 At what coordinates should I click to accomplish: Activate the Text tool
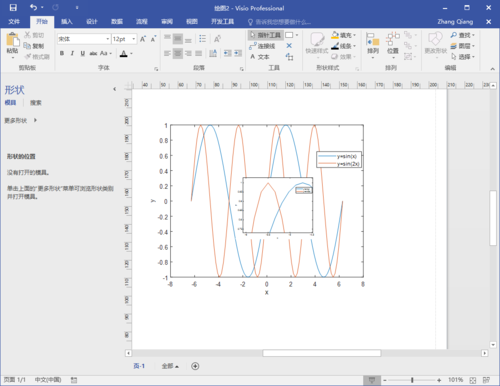[260, 57]
